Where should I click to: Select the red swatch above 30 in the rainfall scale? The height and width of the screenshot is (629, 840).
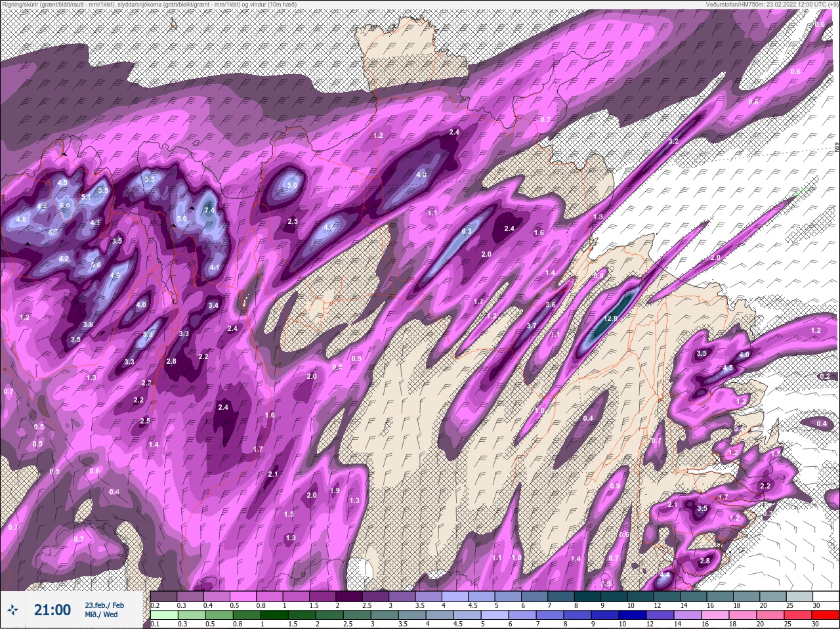[x=827, y=615]
